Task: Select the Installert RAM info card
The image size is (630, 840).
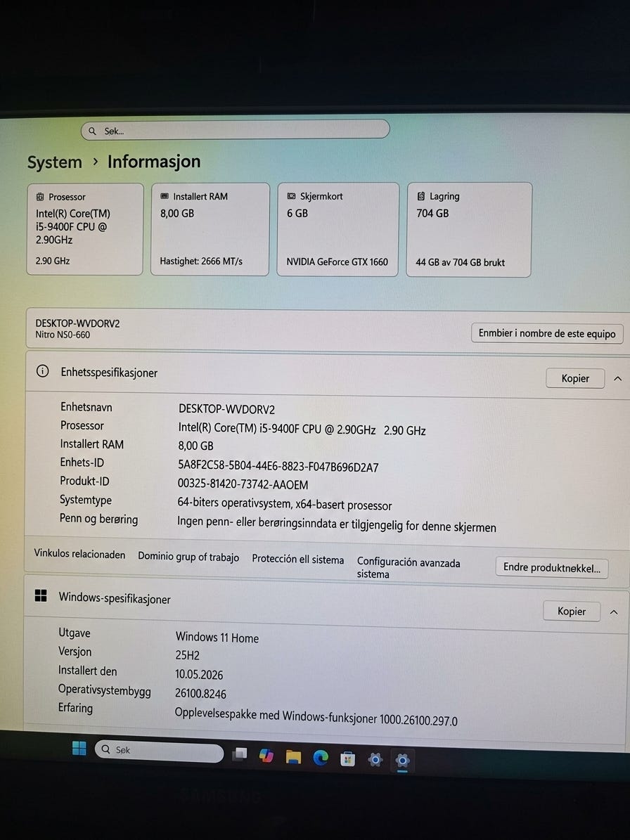Action: (210, 229)
